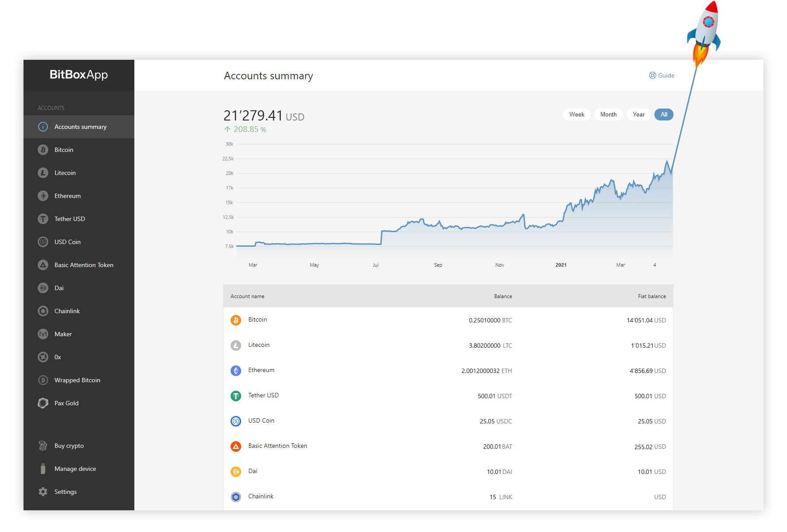Open Accounts summary in the sidebar
The image size is (787, 532).
click(x=79, y=127)
